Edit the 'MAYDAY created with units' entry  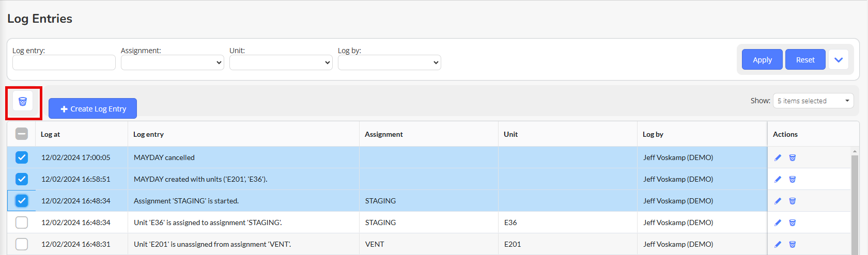pos(778,180)
